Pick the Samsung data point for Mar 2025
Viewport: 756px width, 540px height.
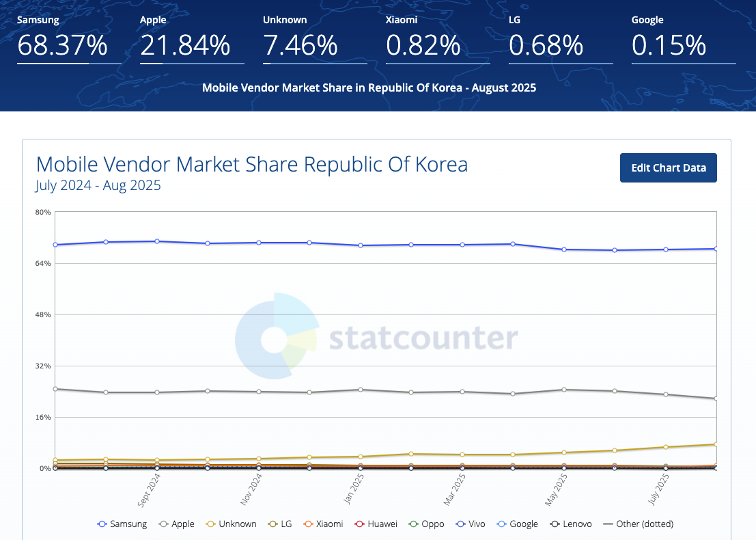(x=462, y=245)
